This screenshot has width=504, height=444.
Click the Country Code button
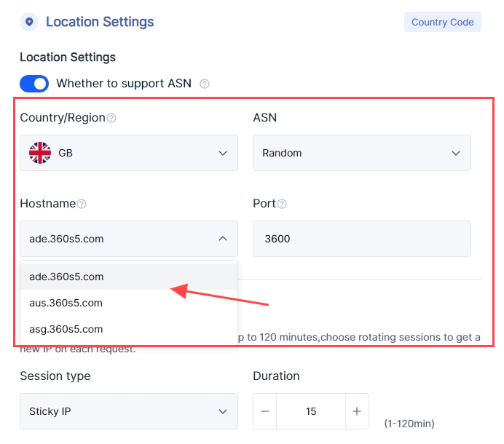[442, 22]
